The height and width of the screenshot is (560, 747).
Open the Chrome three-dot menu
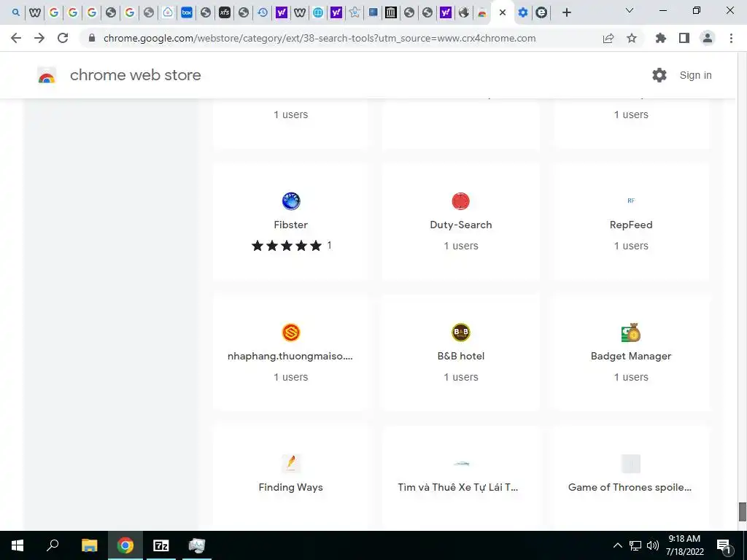[731, 38]
